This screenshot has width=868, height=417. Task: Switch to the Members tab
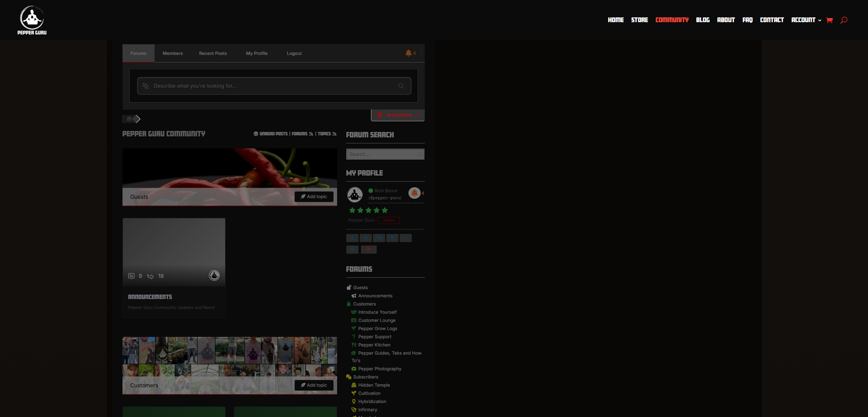tap(172, 53)
